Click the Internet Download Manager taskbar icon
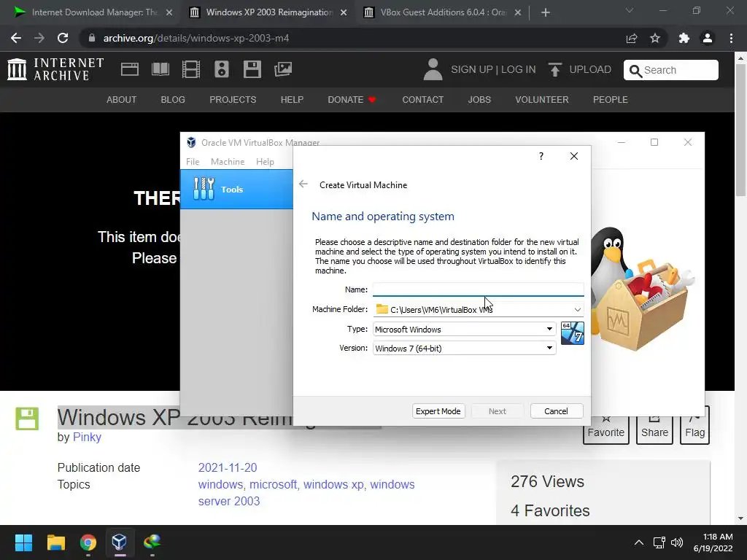Image resolution: width=747 pixels, height=560 pixels. tap(152, 542)
